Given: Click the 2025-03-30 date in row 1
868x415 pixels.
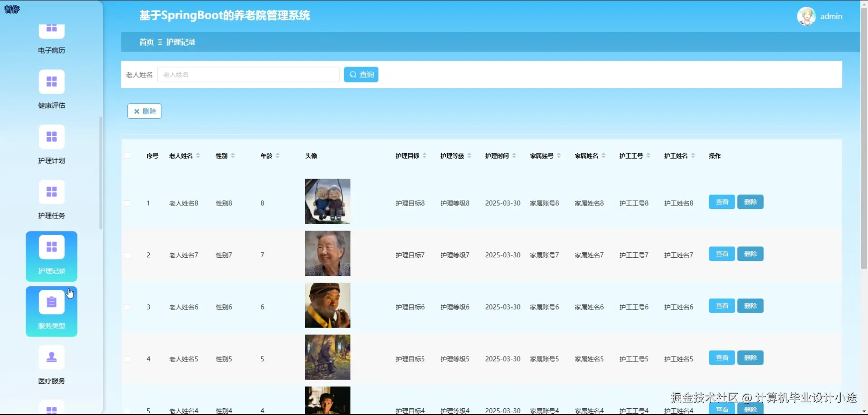Looking at the screenshot, I should (x=502, y=203).
